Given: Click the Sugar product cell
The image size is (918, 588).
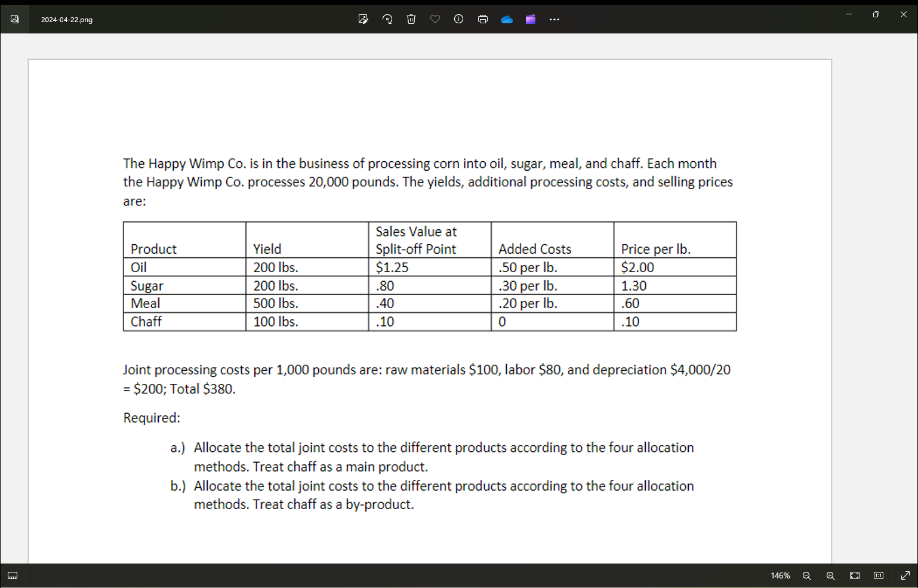Looking at the screenshot, I should (184, 285).
